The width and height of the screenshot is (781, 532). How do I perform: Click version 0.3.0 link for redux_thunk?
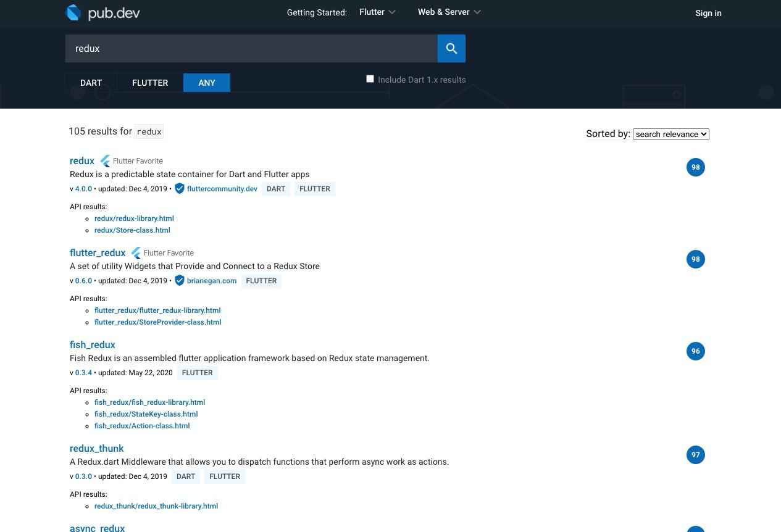[x=83, y=476]
